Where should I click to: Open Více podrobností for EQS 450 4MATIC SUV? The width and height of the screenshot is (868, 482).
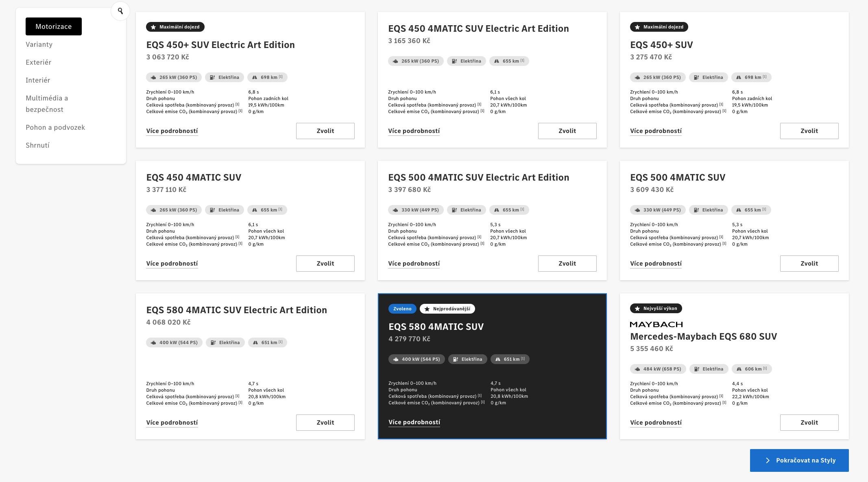(x=172, y=264)
